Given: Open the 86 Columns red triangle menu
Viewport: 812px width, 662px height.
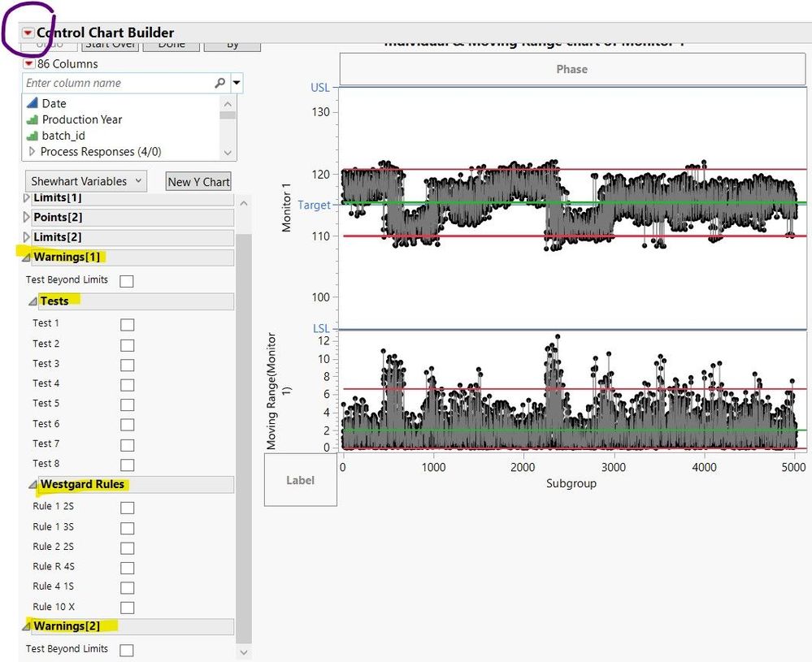Looking at the screenshot, I should coord(29,63).
